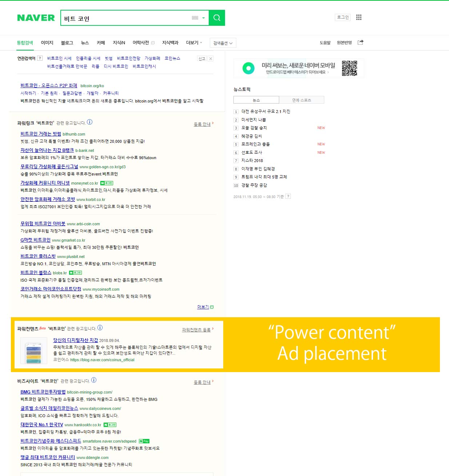Screen dimensions: 449x476
Task: Open the 등록 안내 link beside 파워링크
Action: click(x=202, y=124)
